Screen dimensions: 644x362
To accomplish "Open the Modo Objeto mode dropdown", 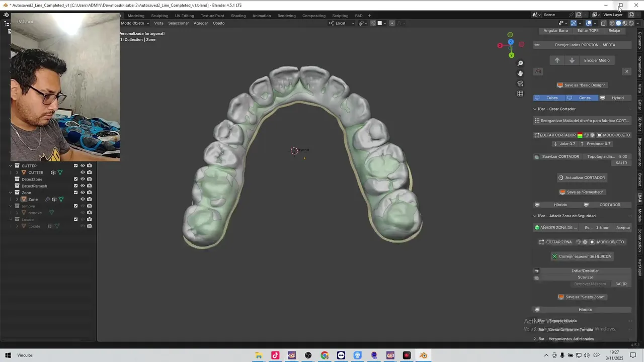I will [x=135, y=23].
